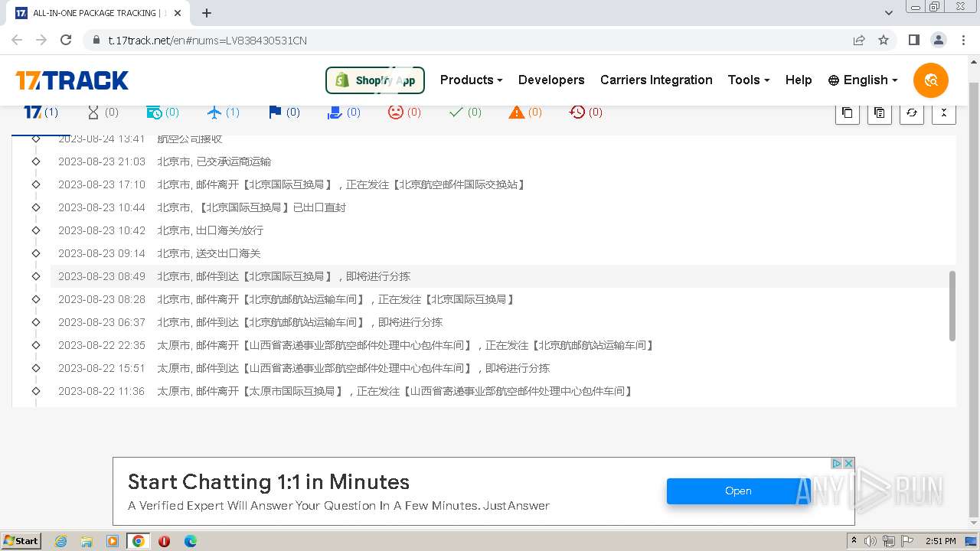Click the 17TRACK logo
The width and height of the screenshot is (980, 551).
coord(72,80)
